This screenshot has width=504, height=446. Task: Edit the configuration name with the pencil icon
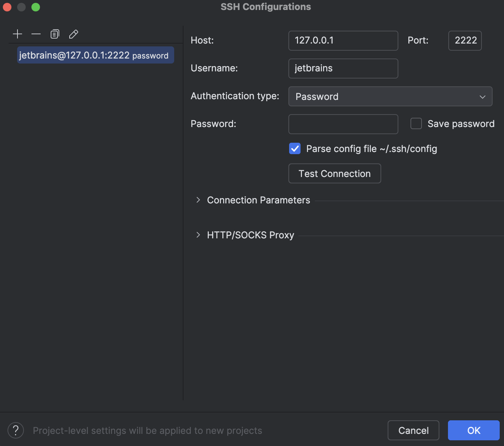click(x=73, y=34)
